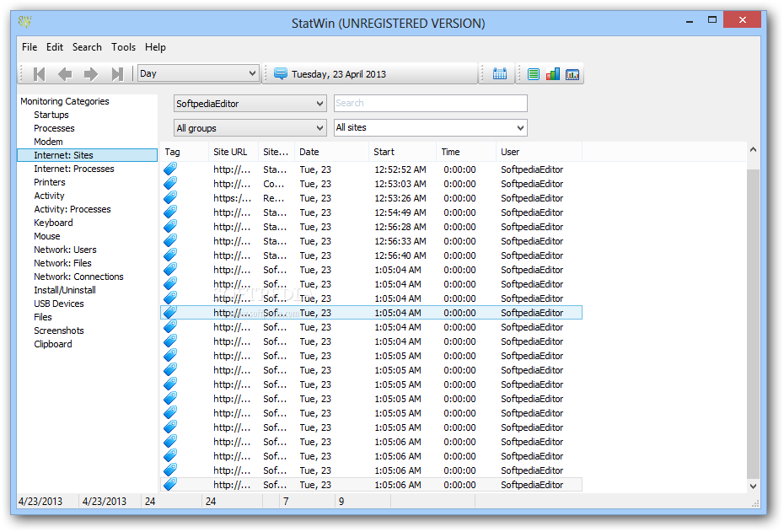
Task: Open the Search menu
Action: (x=87, y=47)
